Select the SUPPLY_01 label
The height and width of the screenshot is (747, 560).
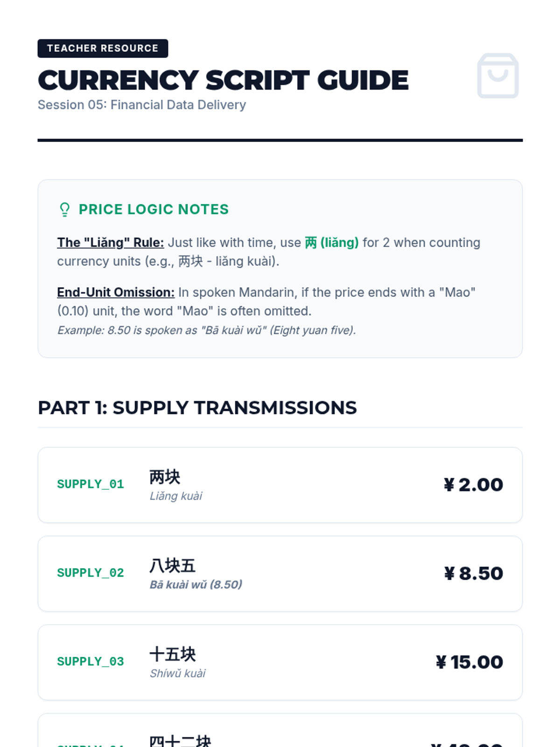(x=91, y=484)
